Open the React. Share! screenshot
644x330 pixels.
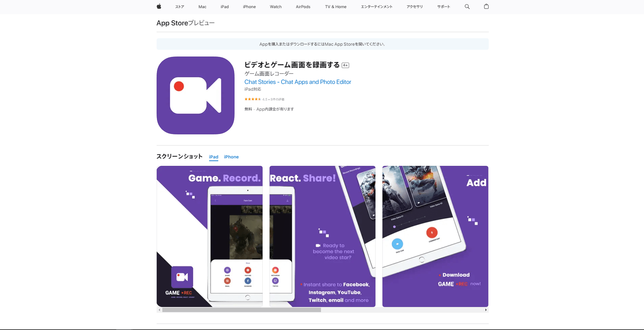tap(322, 236)
